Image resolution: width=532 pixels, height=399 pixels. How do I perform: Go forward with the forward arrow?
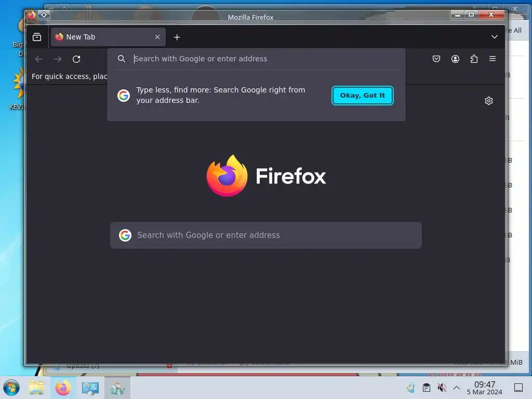pyautogui.click(x=58, y=59)
